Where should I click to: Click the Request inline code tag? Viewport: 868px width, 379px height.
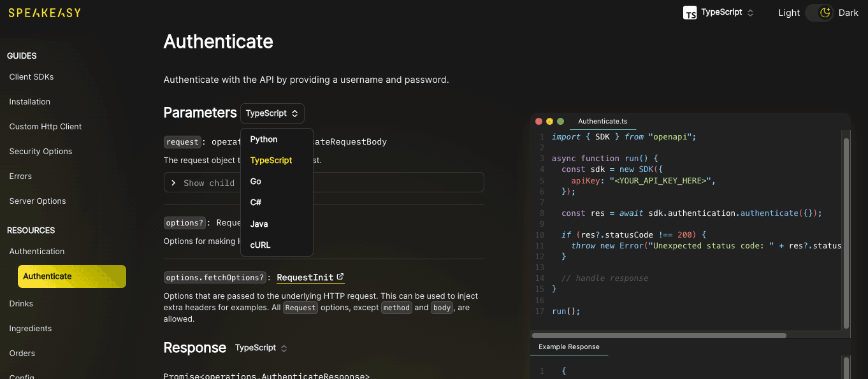300,308
